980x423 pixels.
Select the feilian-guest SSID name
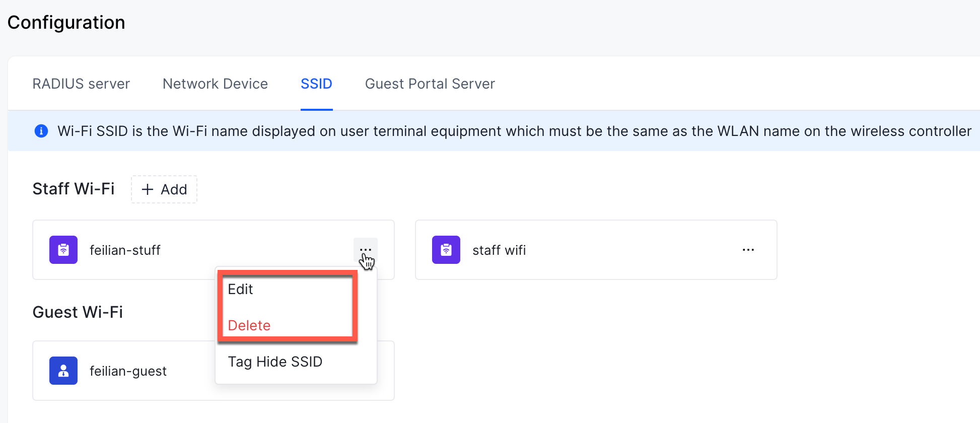point(128,371)
